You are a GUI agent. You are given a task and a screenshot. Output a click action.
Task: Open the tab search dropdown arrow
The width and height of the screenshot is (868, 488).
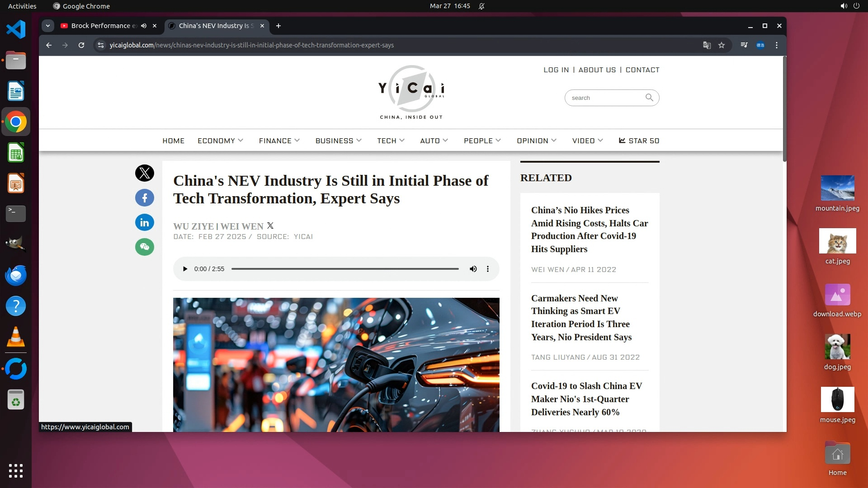(48, 26)
